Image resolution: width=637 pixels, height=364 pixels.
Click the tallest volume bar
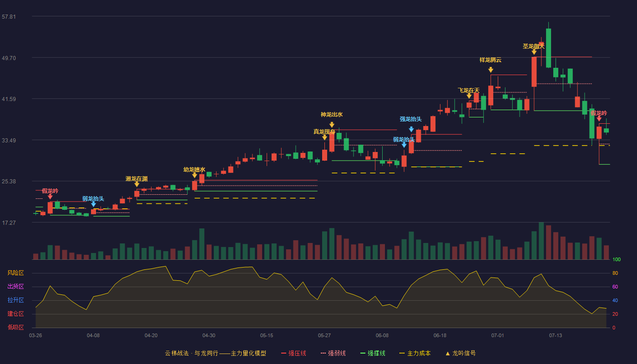tap(541, 241)
